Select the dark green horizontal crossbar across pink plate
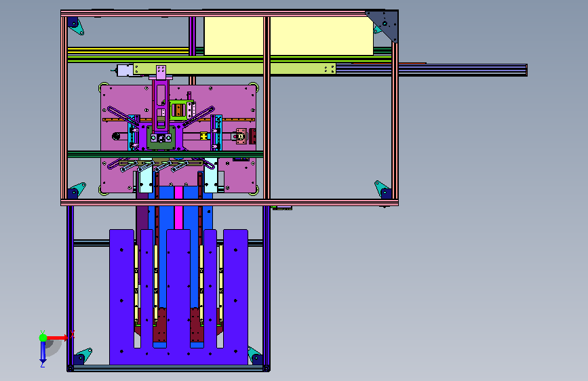Viewport: 588px width, 381px height. coord(165,154)
